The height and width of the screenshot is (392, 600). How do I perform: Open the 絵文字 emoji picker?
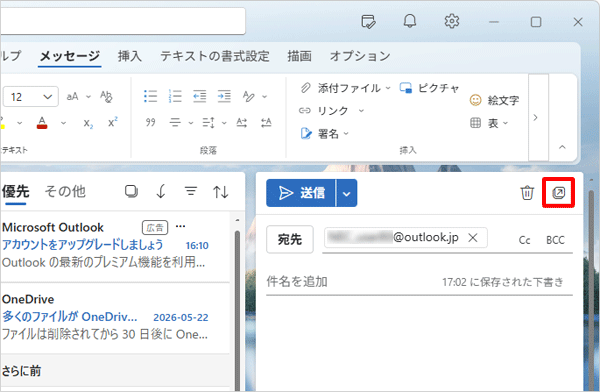click(494, 100)
